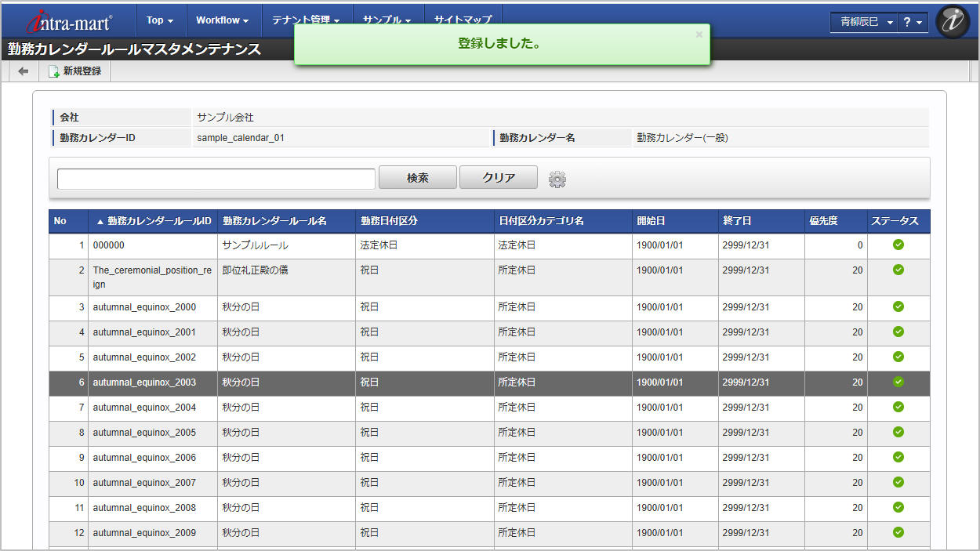Image resolution: width=980 pixels, height=551 pixels.
Task: Open the Top menu
Action: [160, 20]
